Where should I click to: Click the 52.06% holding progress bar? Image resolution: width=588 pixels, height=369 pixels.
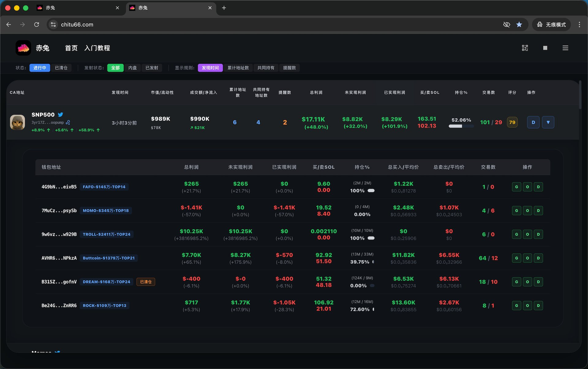[x=461, y=126]
